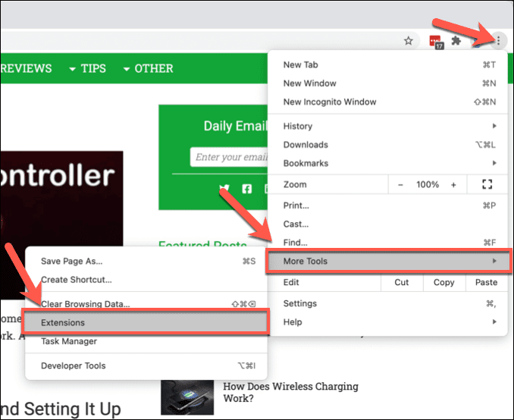Expand the Bookmarks submenu
This screenshot has height=420, width=514.
[x=389, y=163]
